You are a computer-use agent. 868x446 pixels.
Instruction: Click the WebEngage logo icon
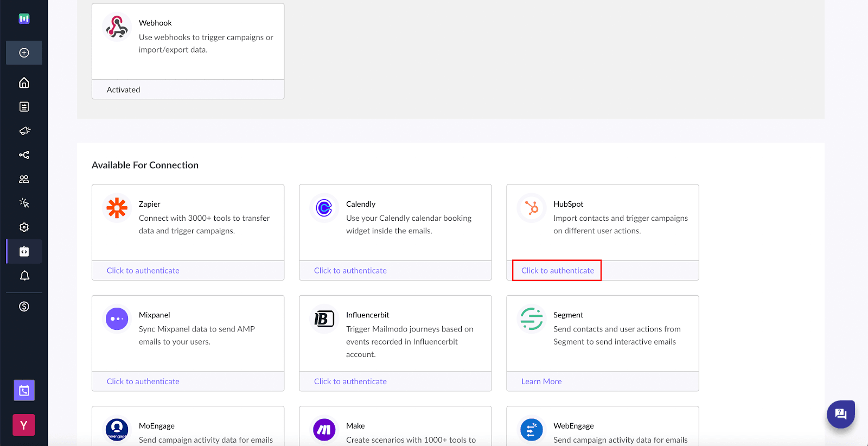532,430
